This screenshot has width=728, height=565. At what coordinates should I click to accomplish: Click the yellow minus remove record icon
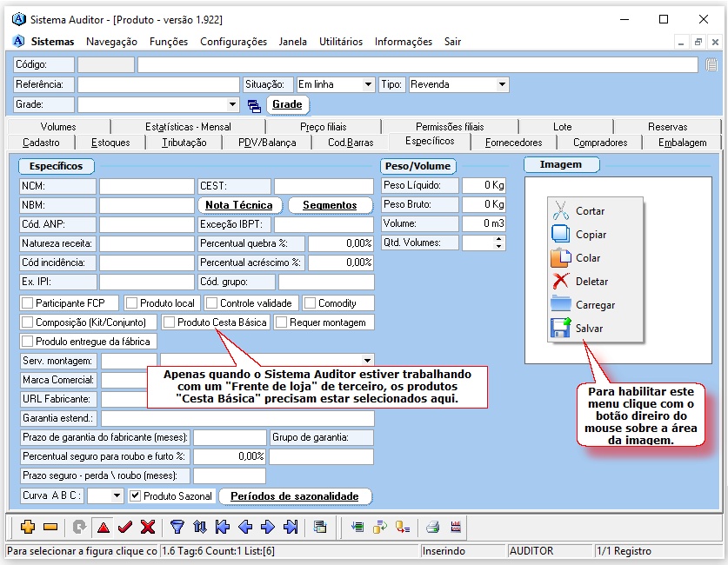[50, 527]
